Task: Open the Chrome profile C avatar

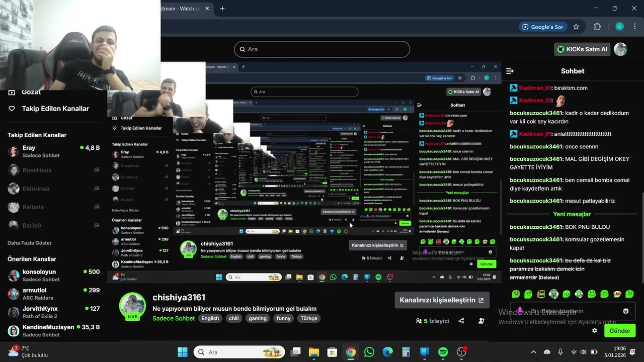Action: [620, 27]
